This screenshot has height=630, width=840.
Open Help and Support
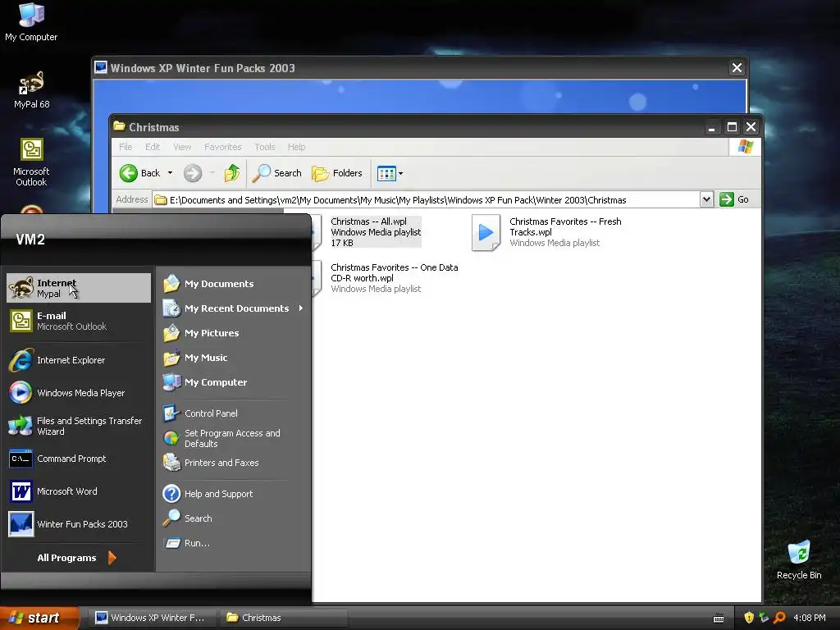pyautogui.click(x=234, y=493)
